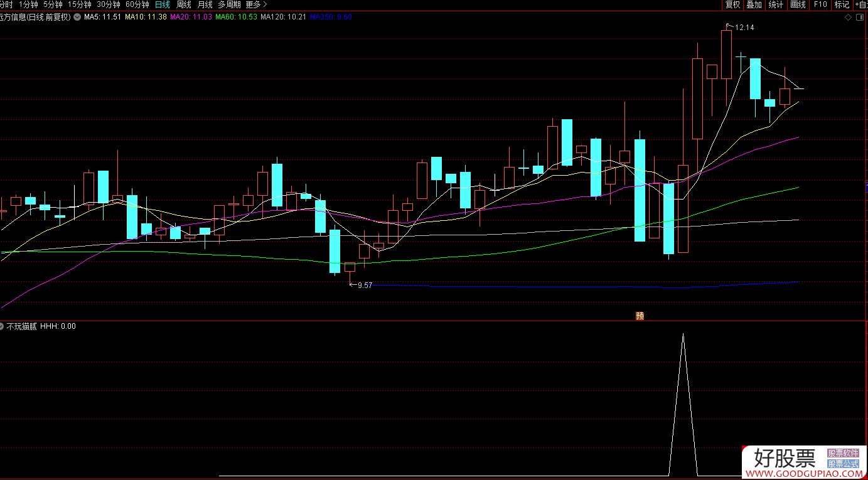Click the diamond icon at chart corner
The width and height of the screenshot is (868, 480).
(848, 17)
